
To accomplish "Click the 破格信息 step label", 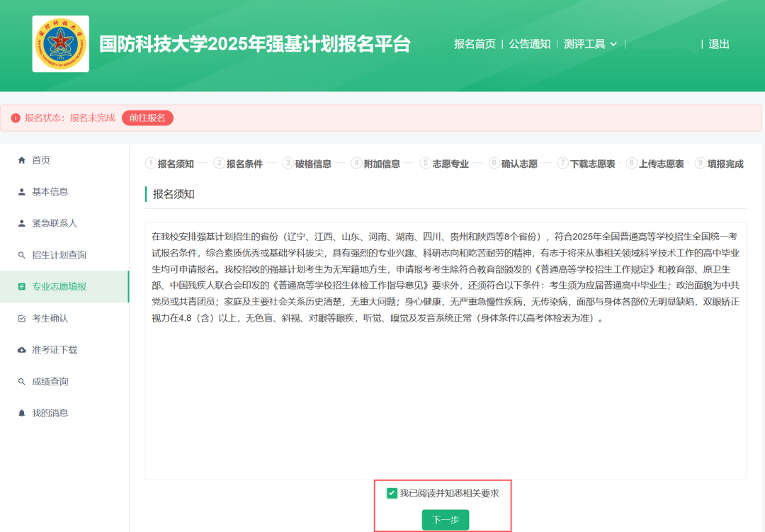I will click(313, 164).
